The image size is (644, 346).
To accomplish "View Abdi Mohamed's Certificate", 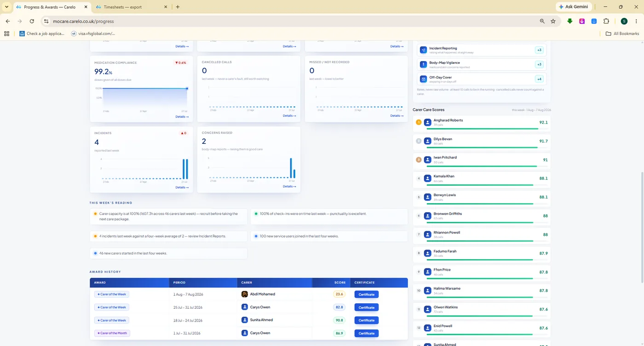I will coord(366,295).
